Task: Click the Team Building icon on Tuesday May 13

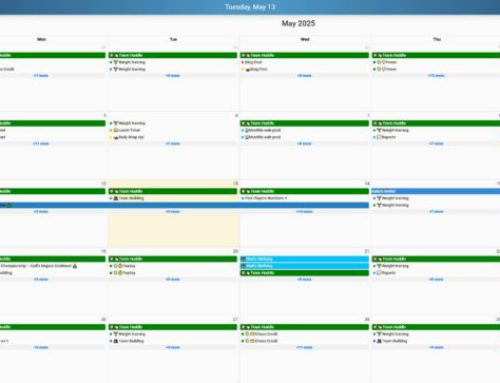Action: [x=116, y=198]
